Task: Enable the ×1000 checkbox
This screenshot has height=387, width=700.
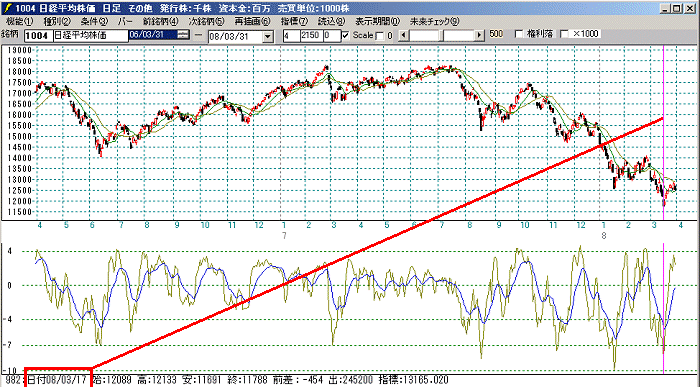Action: pos(564,34)
